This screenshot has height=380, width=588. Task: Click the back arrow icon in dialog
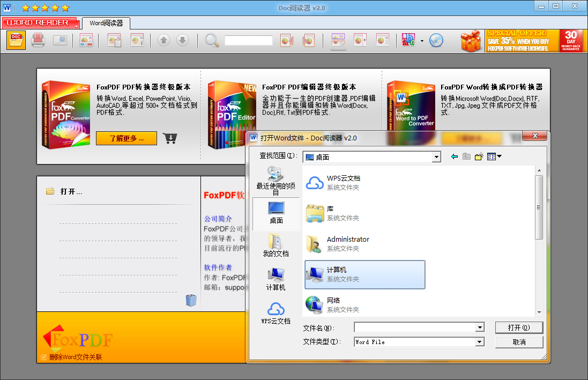point(455,157)
